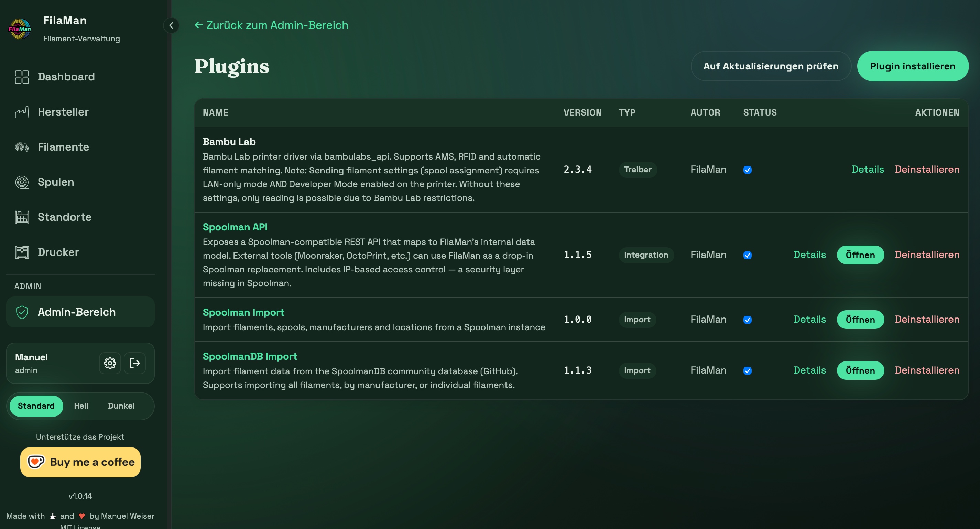Collapse the sidebar with the chevron button

pos(172,25)
